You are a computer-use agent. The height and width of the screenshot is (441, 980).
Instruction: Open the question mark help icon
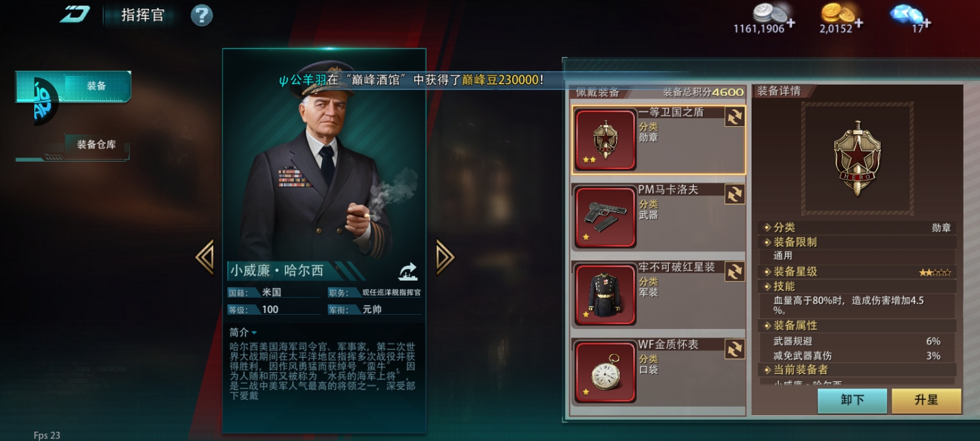(202, 15)
